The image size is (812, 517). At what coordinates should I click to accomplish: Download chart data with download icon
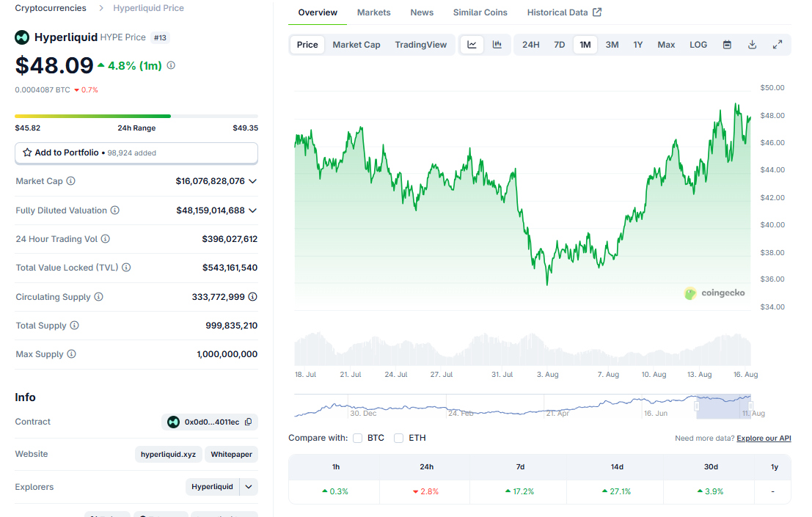752,45
